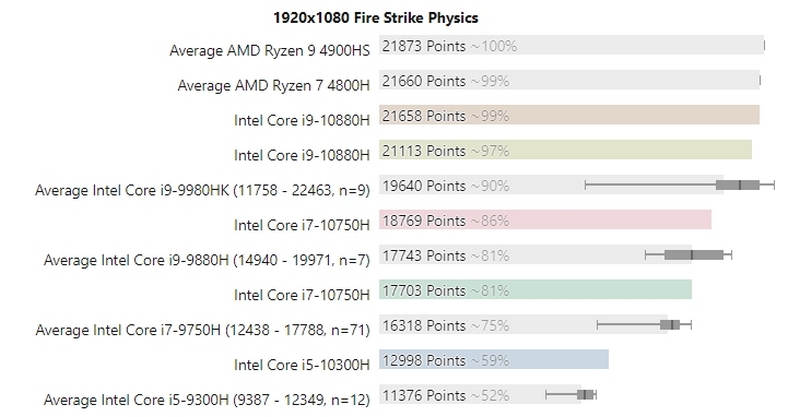The width and height of the screenshot is (800, 417).
Task: Select the Average Intel Core i5-9300H label
Action: 200,399
